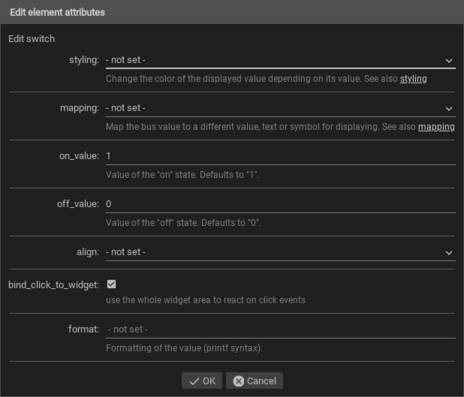Click the 'mapping:' field label
The width and height of the screenshot is (464, 397).
[79, 108]
